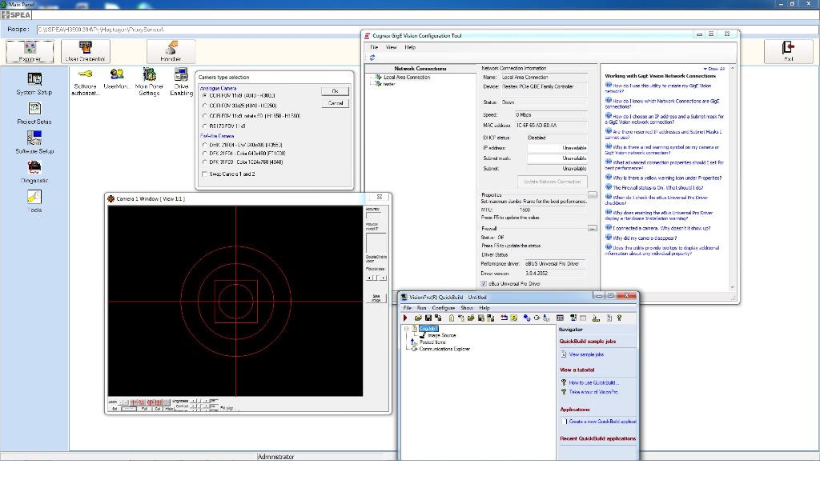Open How to use QuickBuild tutorial link
Image resolution: width=820 pixels, height=504 pixels.
pos(594,383)
